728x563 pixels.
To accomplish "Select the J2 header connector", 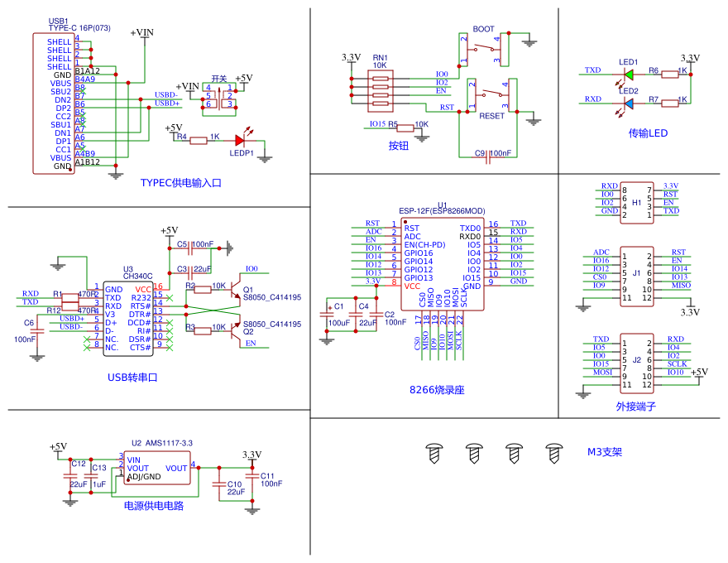I will coord(636,363).
